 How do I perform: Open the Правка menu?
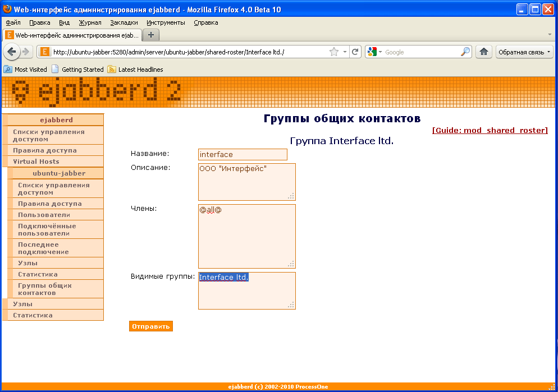(39, 22)
